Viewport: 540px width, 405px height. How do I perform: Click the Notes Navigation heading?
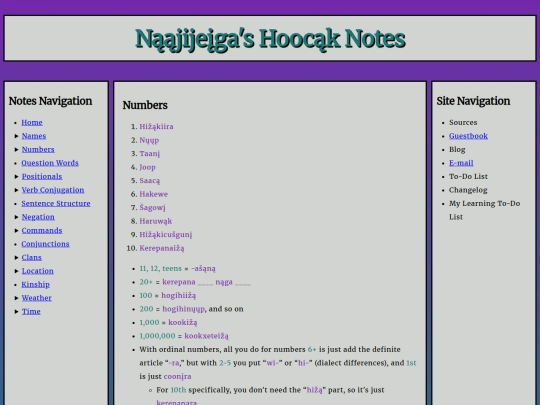click(50, 101)
